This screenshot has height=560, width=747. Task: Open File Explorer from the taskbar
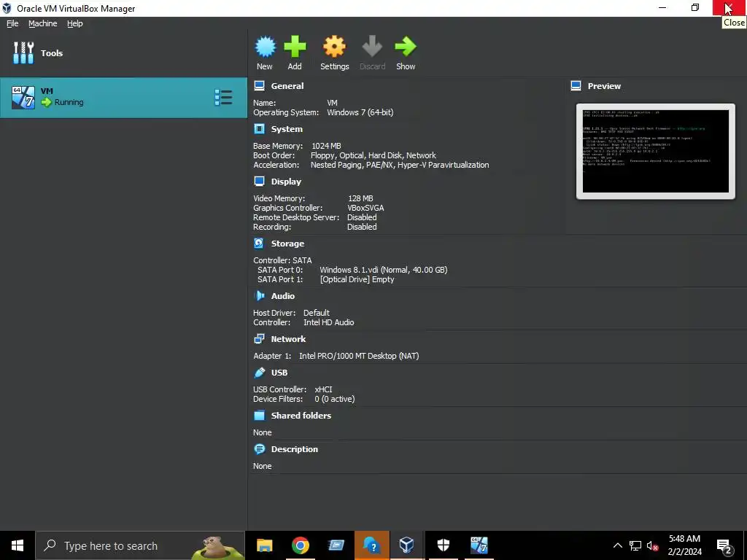pyautogui.click(x=264, y=545)
